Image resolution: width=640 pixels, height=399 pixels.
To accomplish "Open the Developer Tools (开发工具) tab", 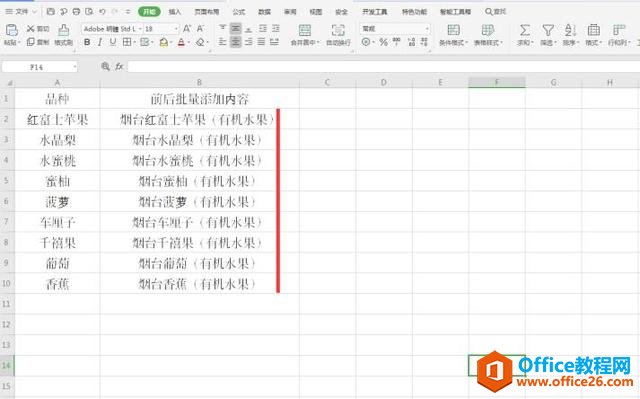I will [375, 12].
